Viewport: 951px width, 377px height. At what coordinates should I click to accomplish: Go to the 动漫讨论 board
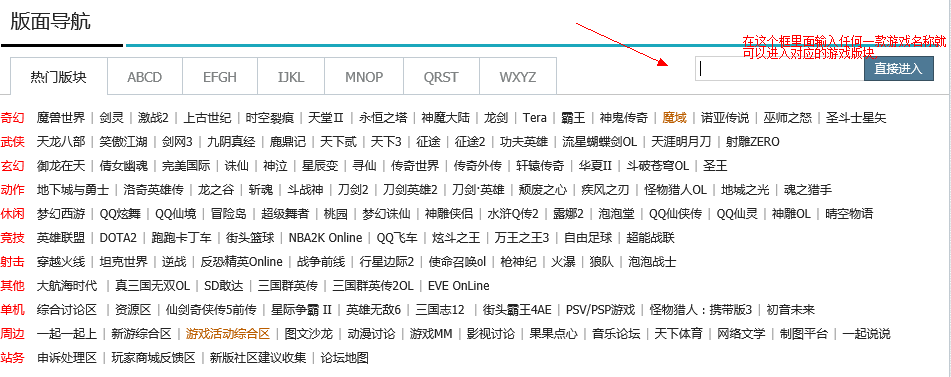coord(371,333)
